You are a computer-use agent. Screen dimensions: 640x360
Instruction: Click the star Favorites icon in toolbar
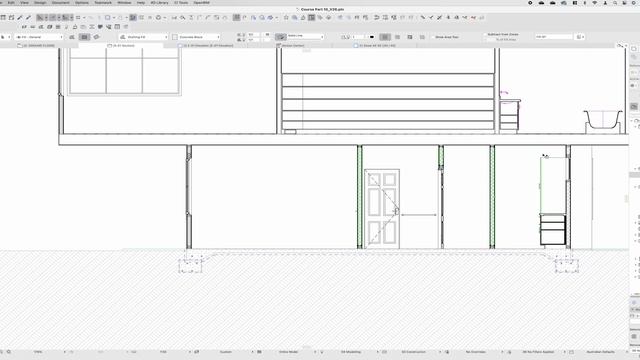click(286, 18)
